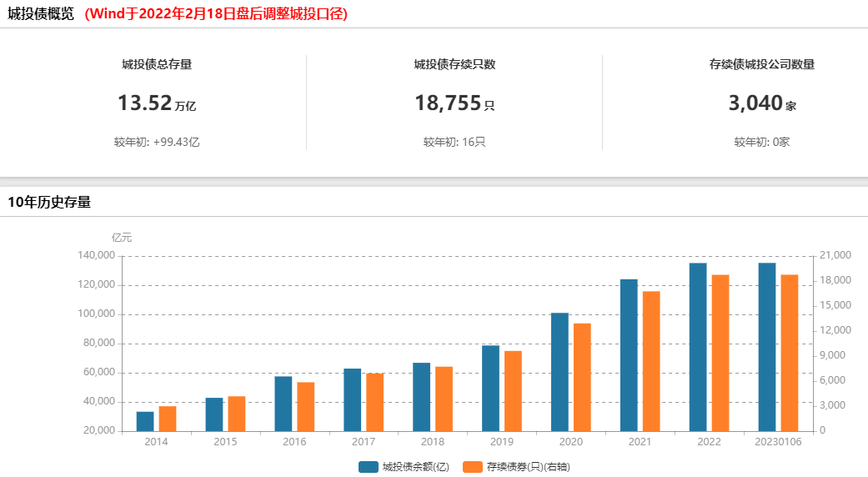Select the orange 20230106 bar

tap(790, 353)
